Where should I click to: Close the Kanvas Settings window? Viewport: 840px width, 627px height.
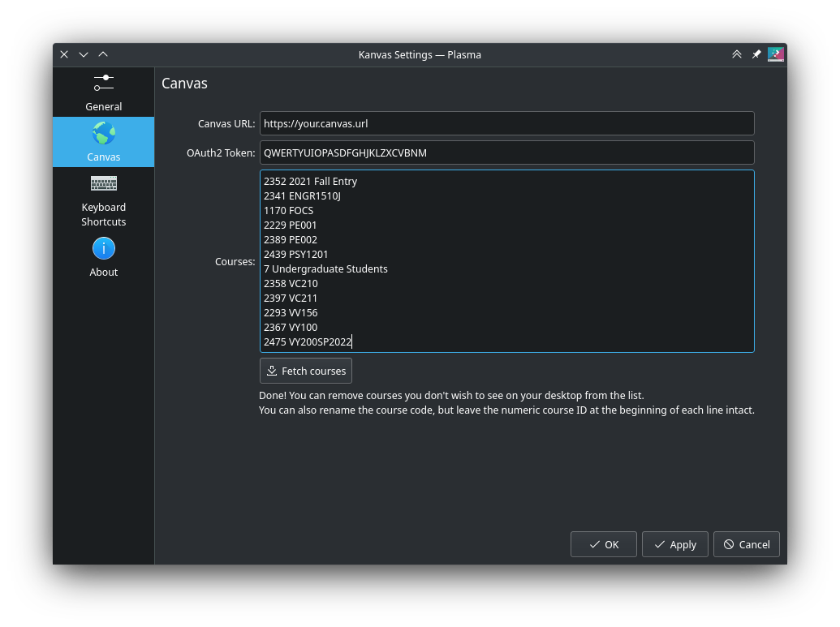[64, 54]
